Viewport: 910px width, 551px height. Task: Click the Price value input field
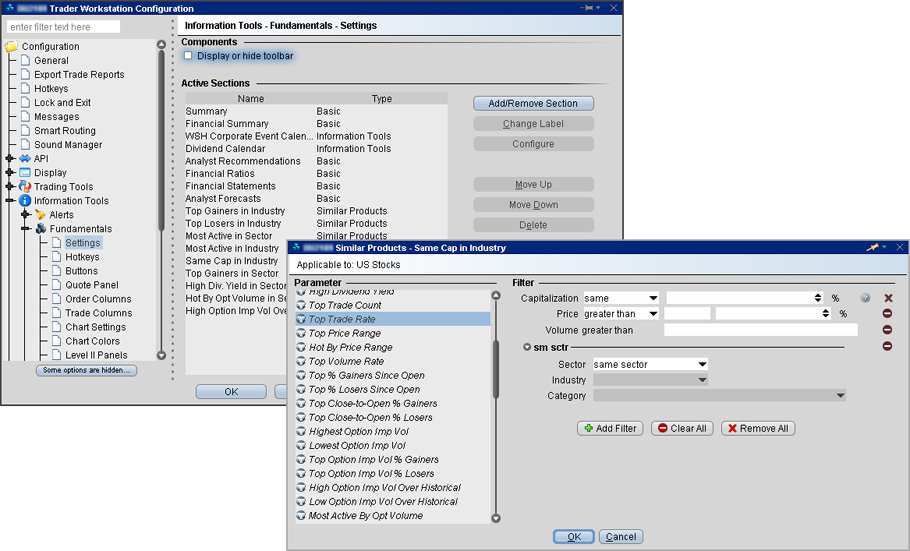coord(687,314)
